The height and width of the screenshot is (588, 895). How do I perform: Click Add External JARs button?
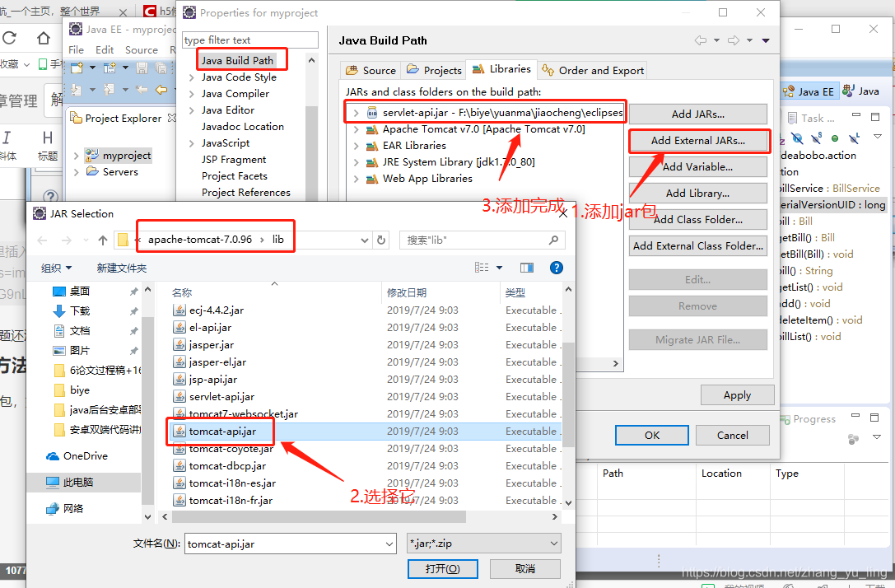coord(698,141)
